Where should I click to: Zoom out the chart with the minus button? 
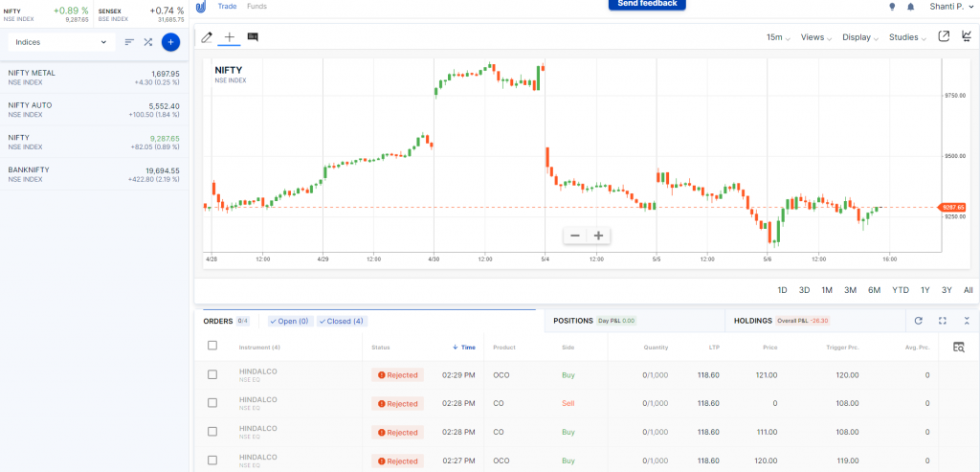click(x=575, y=236)
